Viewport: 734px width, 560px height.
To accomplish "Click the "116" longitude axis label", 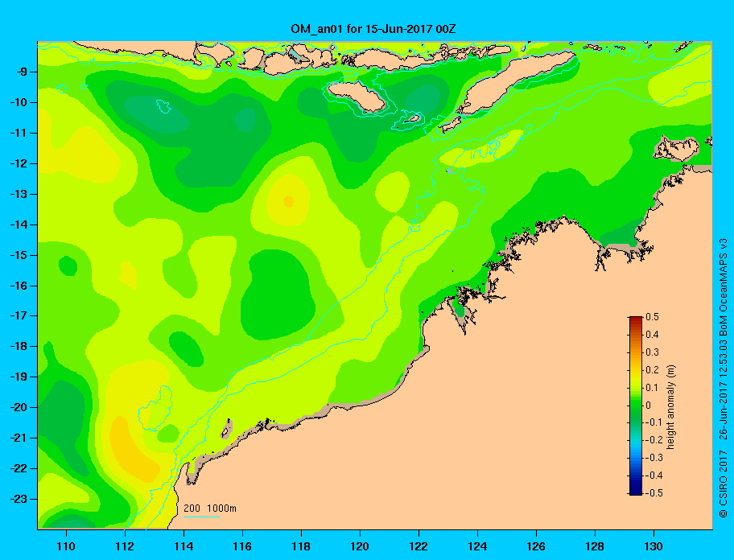I will [242, 546].
